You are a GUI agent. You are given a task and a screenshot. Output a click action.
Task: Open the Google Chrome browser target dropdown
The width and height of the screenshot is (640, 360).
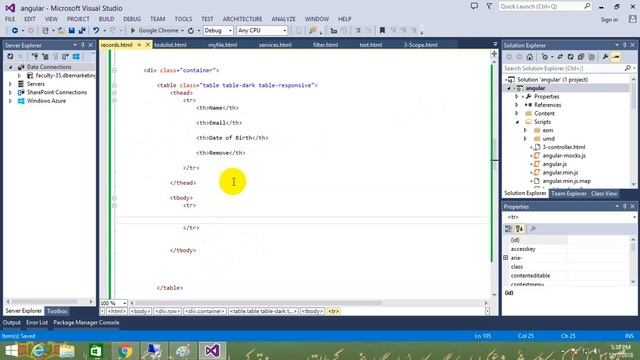(x=182, y=31)
